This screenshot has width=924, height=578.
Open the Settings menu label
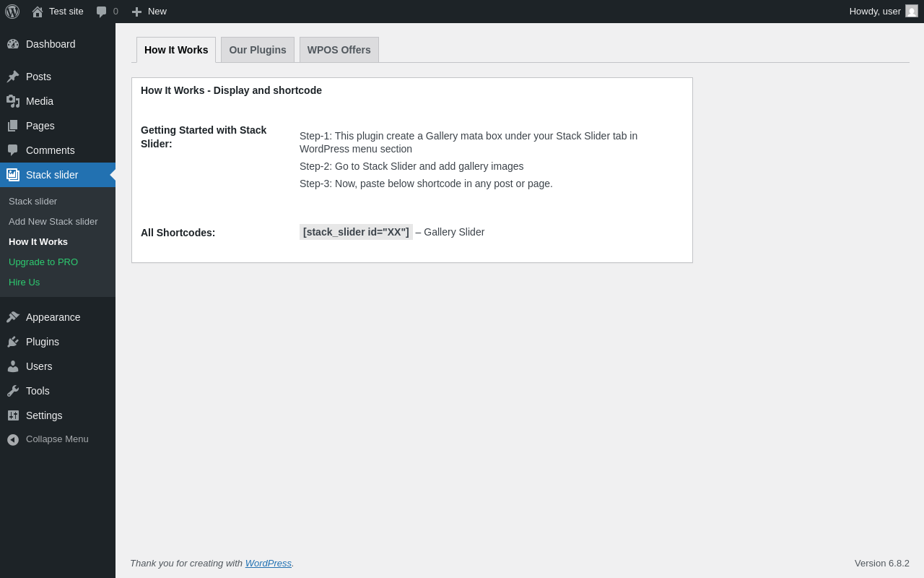coord(44,415)
